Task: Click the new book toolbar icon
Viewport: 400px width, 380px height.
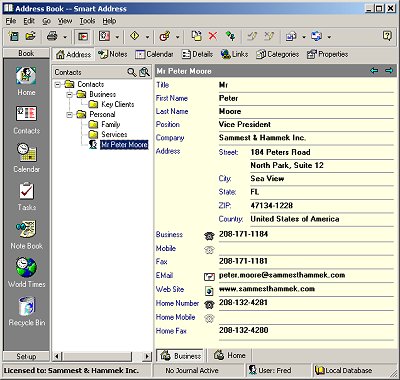Action: point(14,36)
